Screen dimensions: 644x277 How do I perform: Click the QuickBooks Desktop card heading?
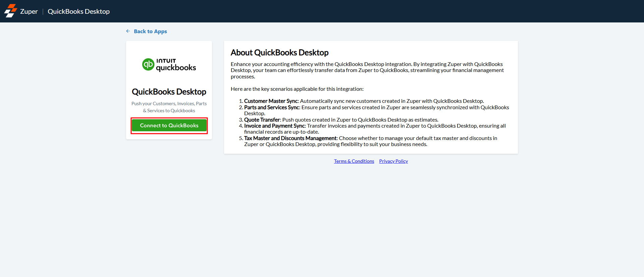(169, 92)
